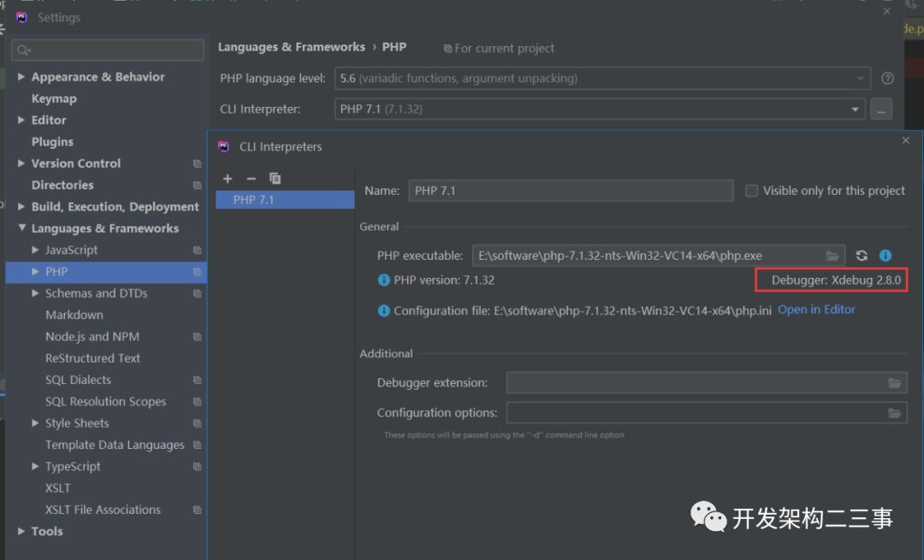
Task: Click the project-level icon beside Node.js and NPM
Action: pos(198,337)
